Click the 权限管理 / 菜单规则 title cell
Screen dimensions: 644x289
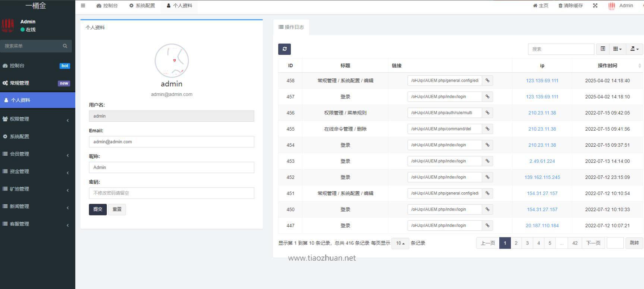[345, 113]
